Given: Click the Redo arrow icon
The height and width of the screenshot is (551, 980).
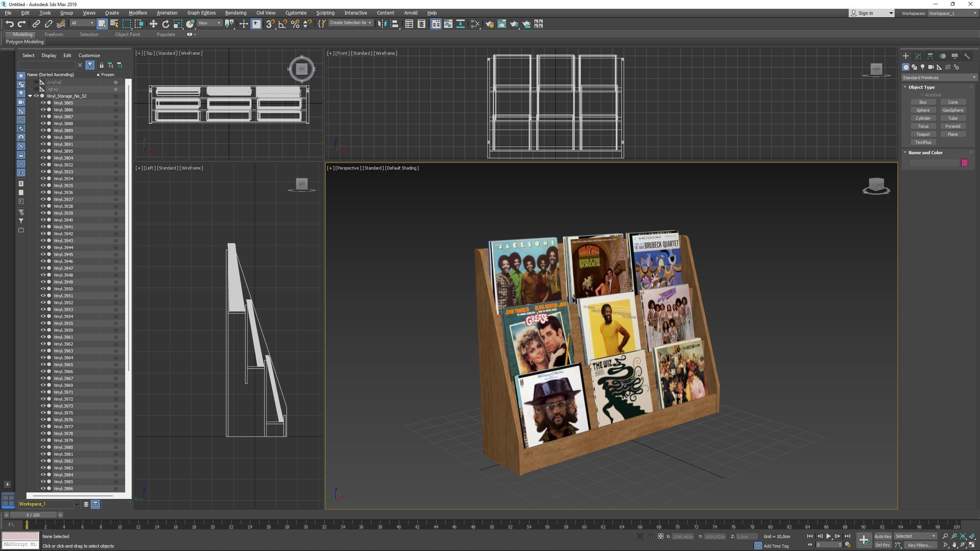Looking at the screenshot, I should [22, 24].
